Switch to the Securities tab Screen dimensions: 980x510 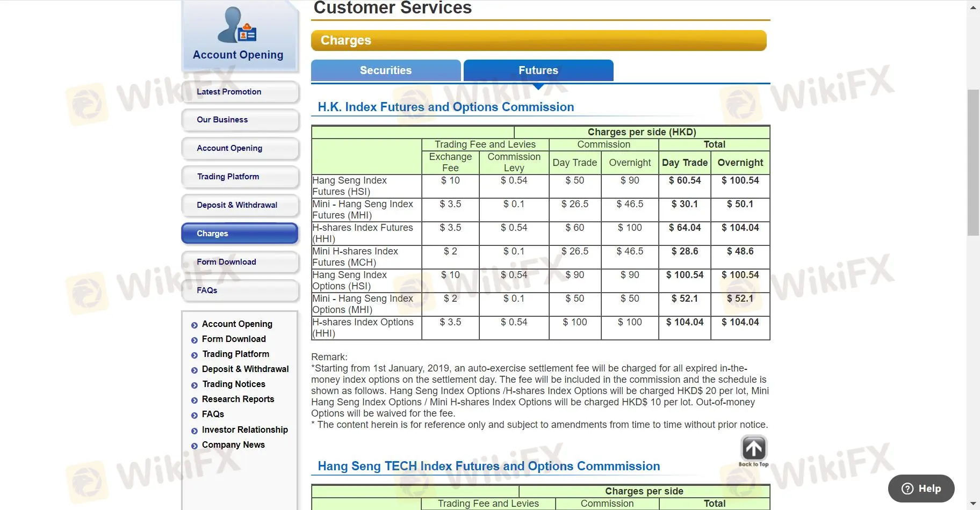(385, 70)
